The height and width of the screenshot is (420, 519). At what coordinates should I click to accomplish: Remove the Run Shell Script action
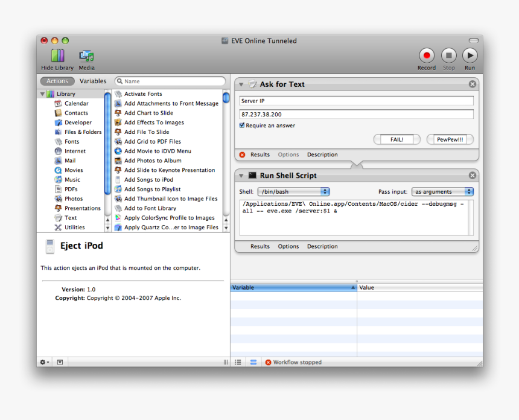(x=473, y=176)
